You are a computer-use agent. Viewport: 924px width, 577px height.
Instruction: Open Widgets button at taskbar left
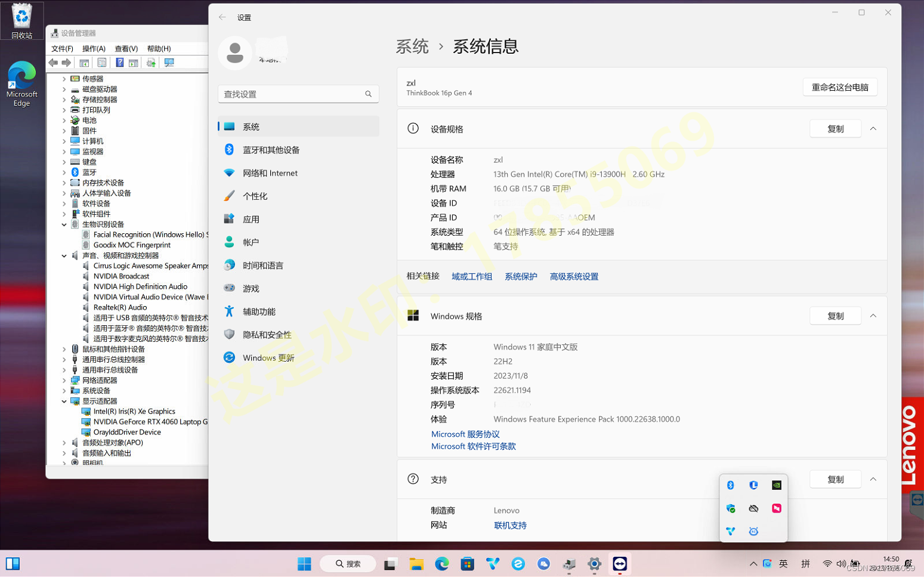[13, 564]
